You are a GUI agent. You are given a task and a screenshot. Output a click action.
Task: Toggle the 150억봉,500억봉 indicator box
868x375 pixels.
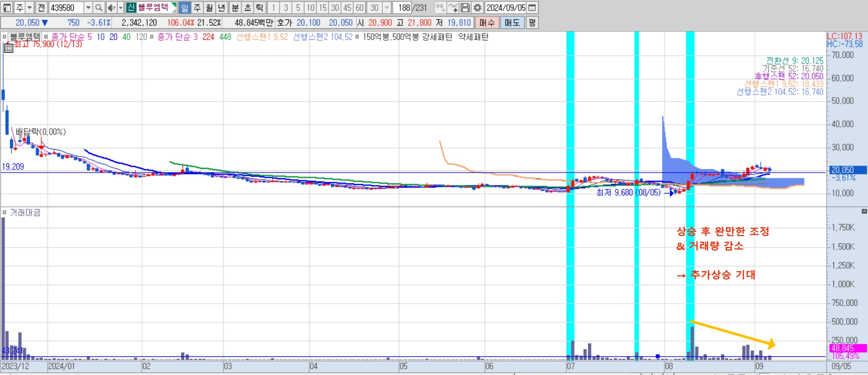click(357, 37)
